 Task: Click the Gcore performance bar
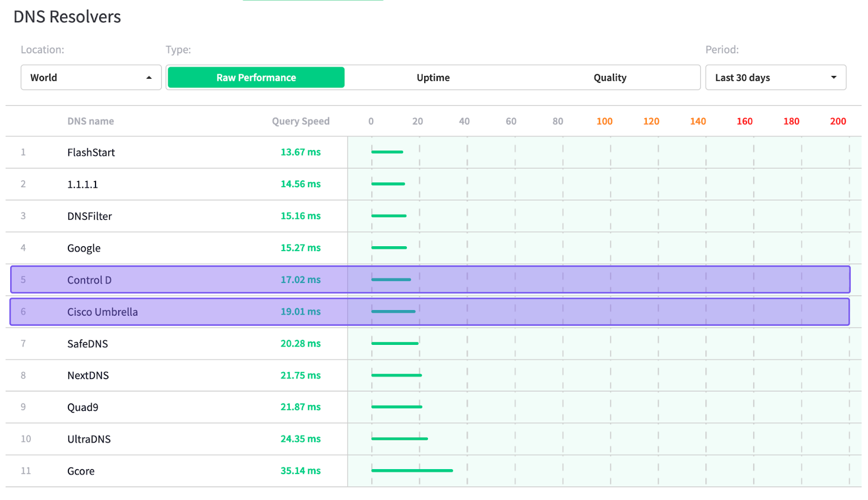tap(412, 471)
